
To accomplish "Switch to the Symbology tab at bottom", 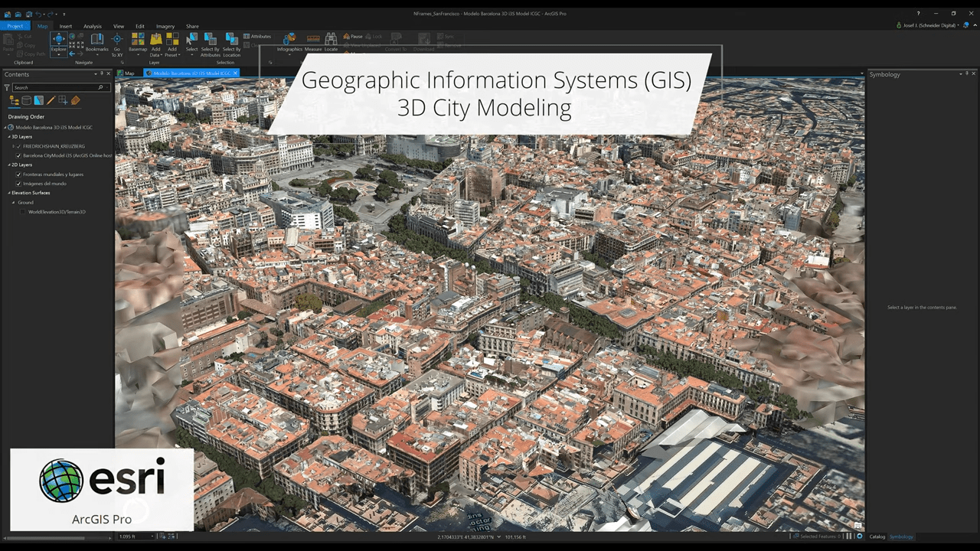I will pos(901,536).
